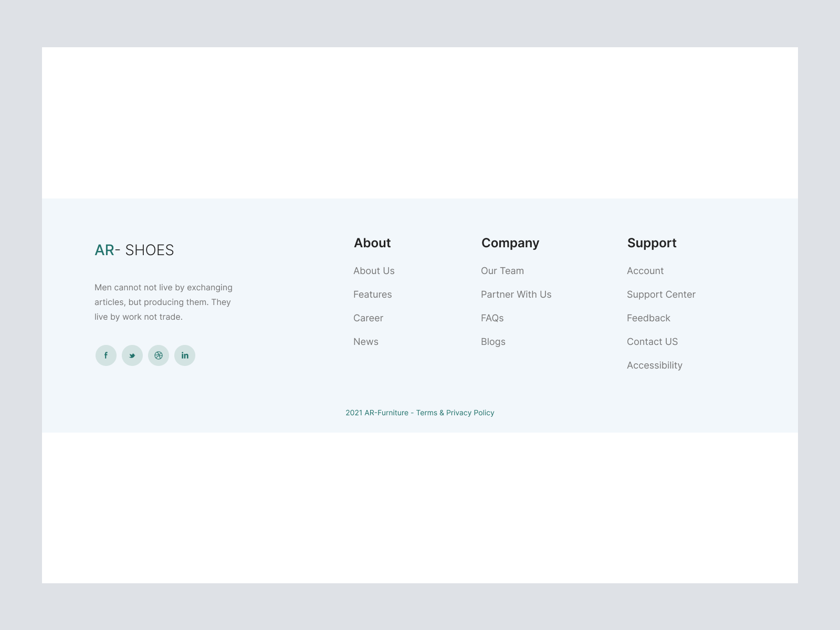Click the Facebook social icon
This screenshot has height=630, width=840.
click(106, 355)
